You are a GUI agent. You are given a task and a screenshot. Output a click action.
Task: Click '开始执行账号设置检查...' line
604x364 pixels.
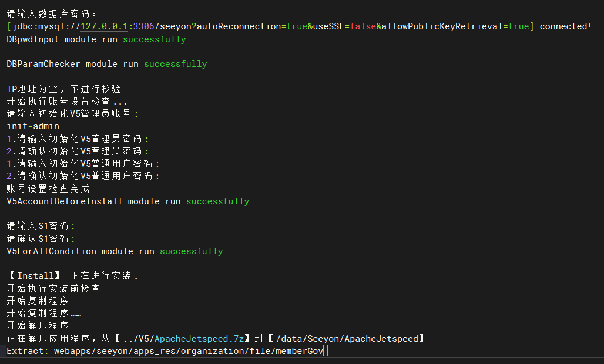coord(67,101)
